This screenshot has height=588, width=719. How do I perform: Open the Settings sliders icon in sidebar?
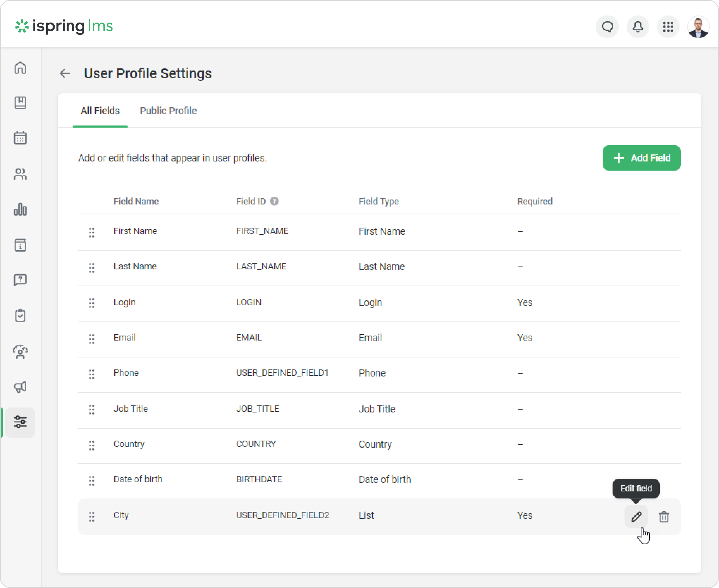(20, 422)
